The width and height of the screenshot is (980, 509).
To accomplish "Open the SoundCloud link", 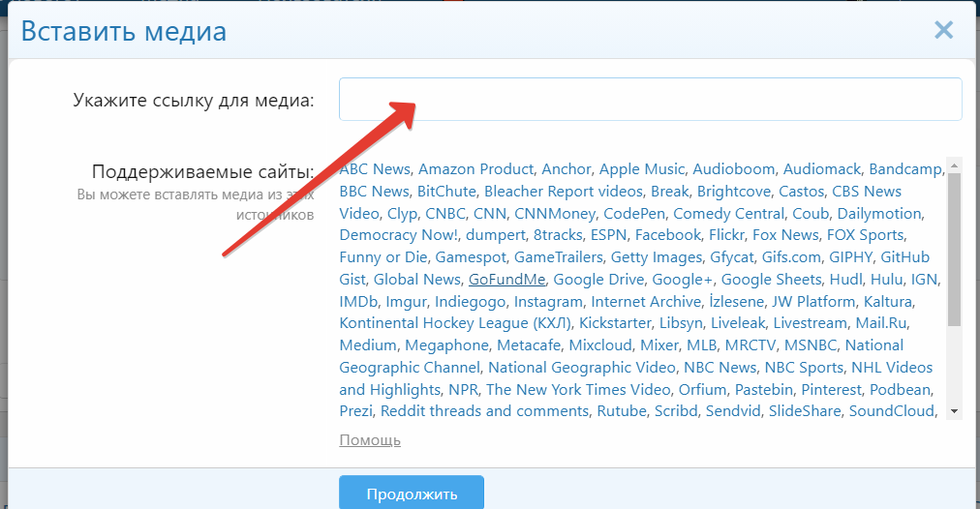I will 892,411.
